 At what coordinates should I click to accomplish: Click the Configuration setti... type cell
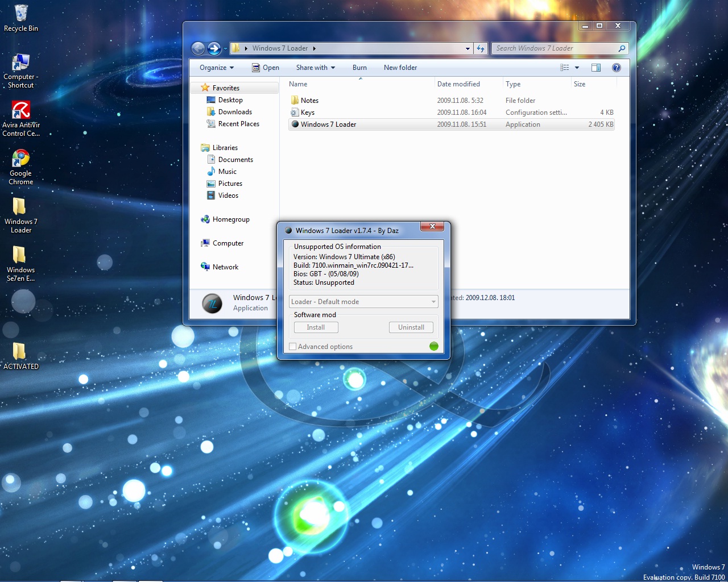536,113
